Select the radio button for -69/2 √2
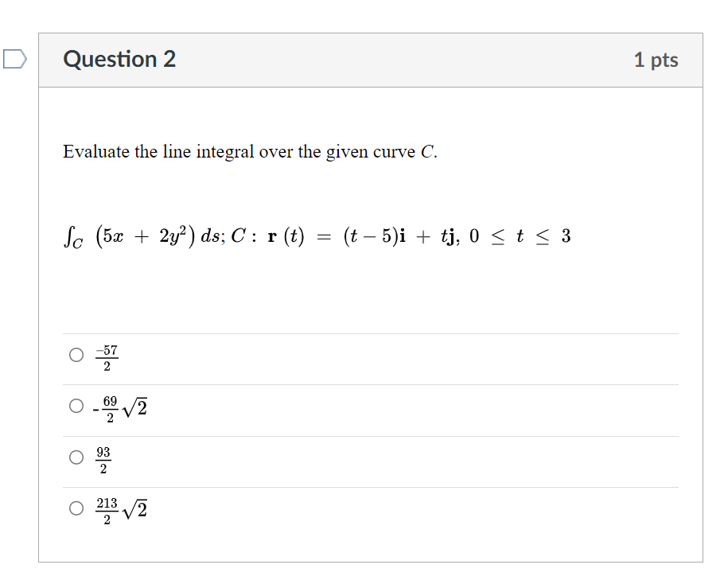This screenshot has width=728, height=588. pos(75,404)
